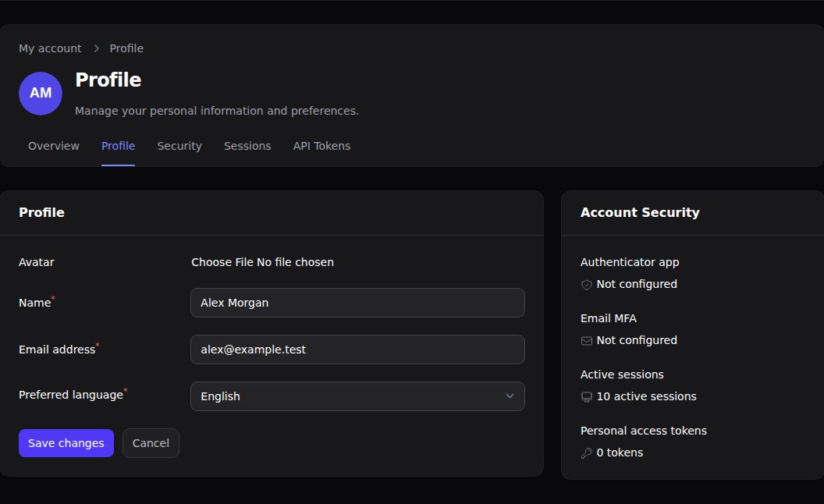The image size is (824, 504).
Task: Click the Email address field label
Action: 57,350
